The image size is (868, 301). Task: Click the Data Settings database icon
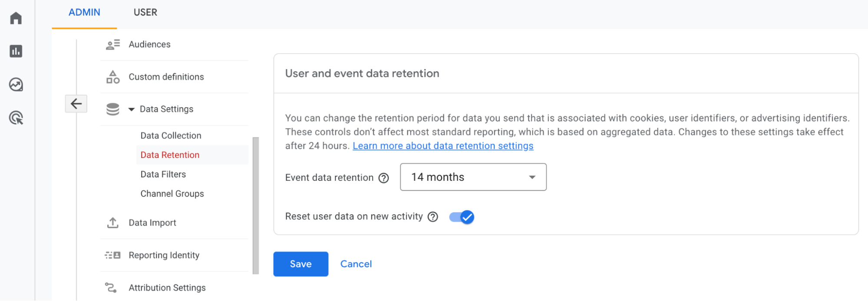click(112, 109)
